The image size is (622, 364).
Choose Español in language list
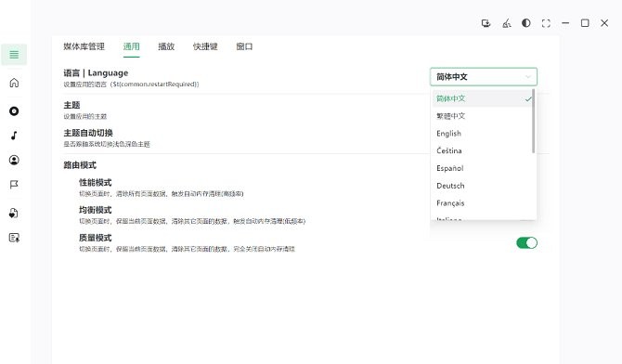click(x=483, y=168)
